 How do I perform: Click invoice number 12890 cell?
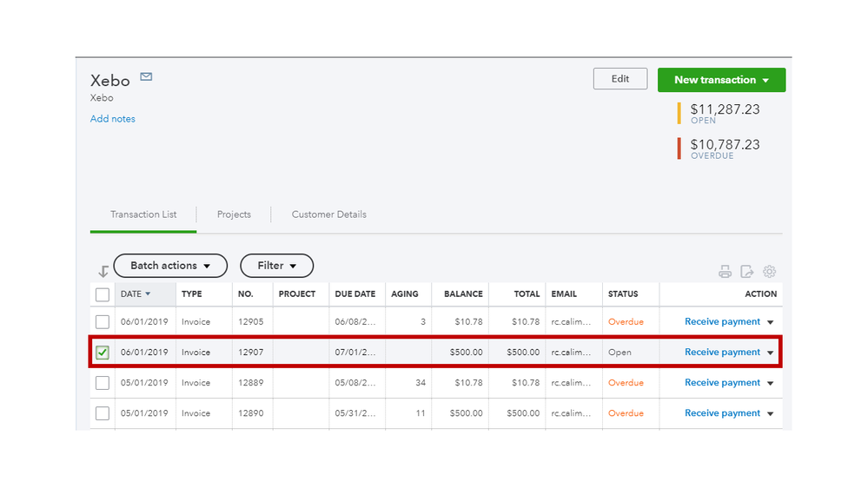point(251,413)
